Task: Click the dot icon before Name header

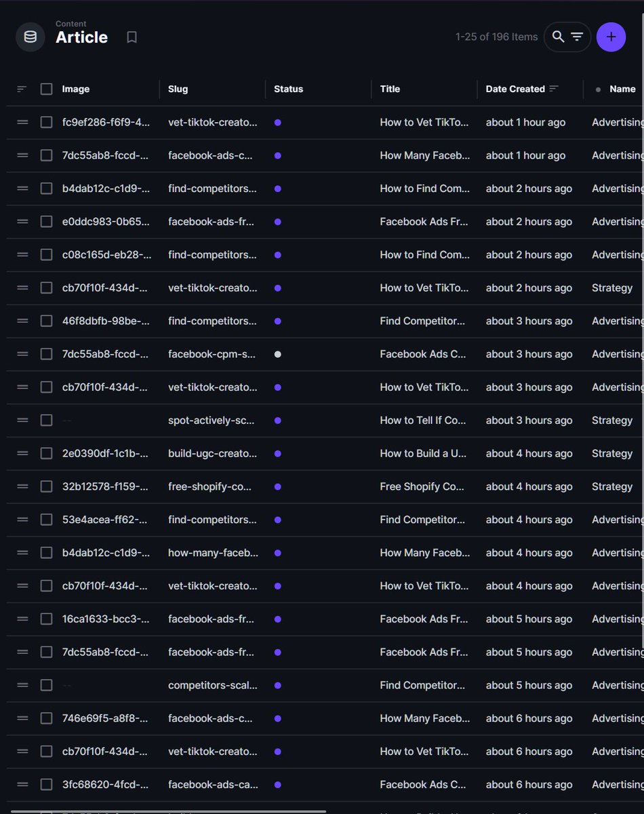Action: click(x=598, y=90)
